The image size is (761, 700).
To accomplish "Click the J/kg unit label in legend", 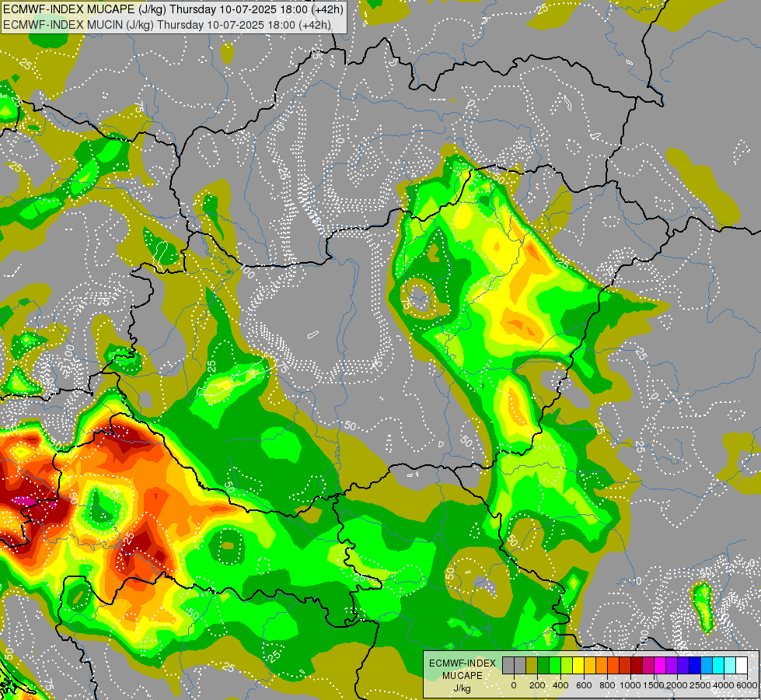I will pyautogui.click(x=462, y=688).
